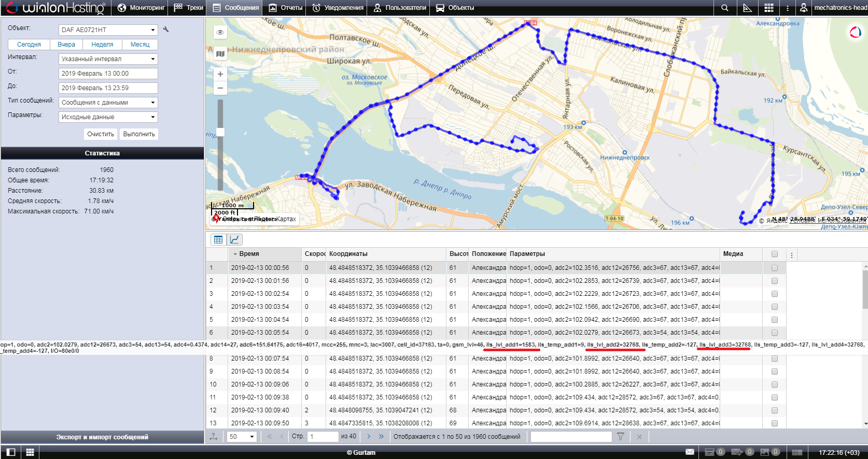The width and height of the screenshot is (868, 459).
Task: Open the rows-per-page dropdown showing 50
Action: point(242,437)
